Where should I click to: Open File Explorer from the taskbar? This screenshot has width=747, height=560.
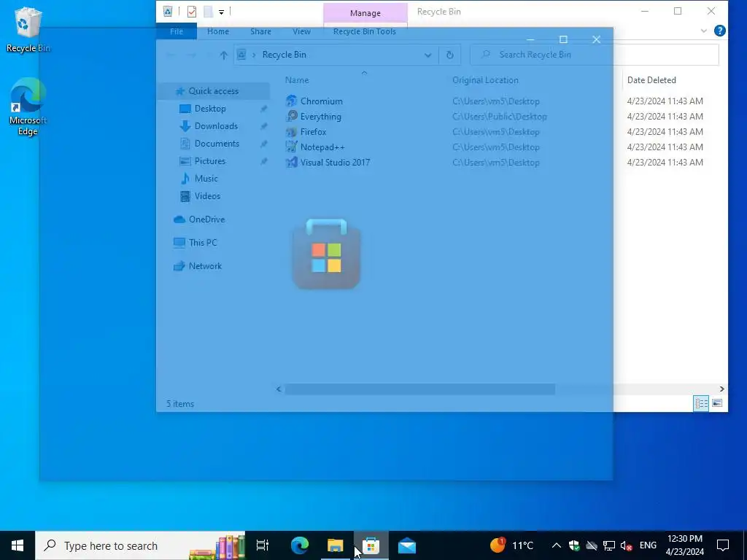point(336,545)
